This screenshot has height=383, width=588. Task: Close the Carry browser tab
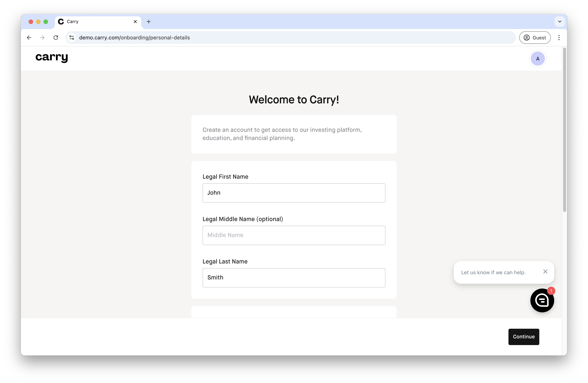135,22
